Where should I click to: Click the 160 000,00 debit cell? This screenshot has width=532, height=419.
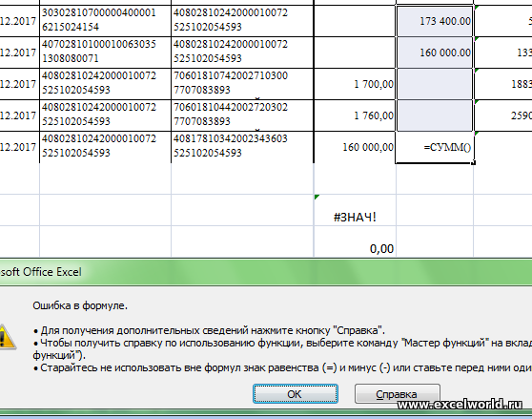click(355, 147)
